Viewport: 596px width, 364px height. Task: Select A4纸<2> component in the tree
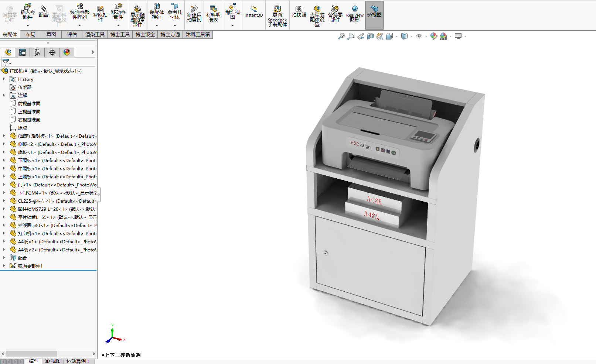point(53,250)
